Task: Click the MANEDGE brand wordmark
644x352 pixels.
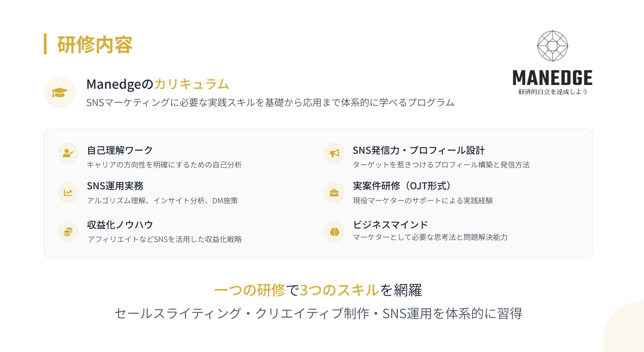Action: [552, 78]
